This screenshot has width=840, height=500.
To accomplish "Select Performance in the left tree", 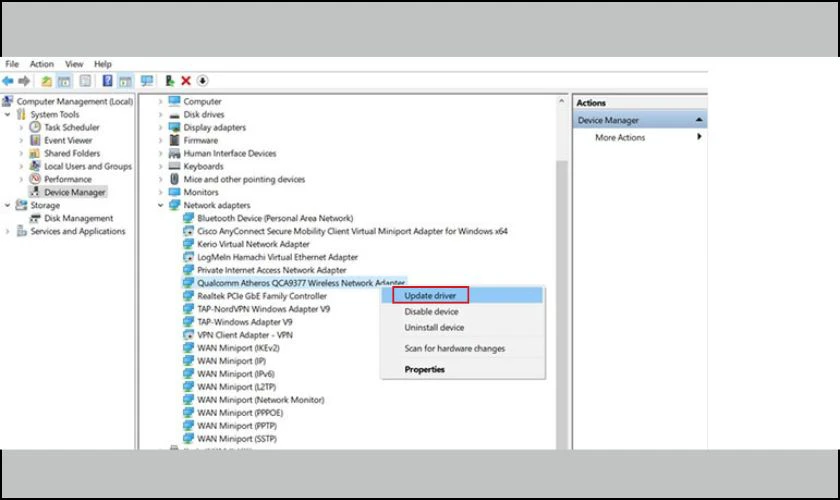I will [x=68, y=179].
